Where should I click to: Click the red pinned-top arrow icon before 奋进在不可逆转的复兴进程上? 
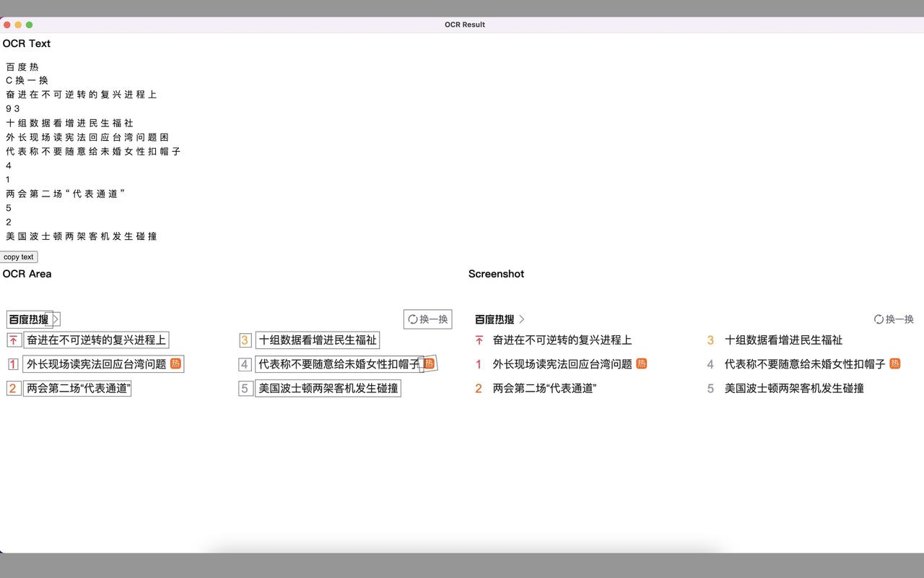[12, 340]
